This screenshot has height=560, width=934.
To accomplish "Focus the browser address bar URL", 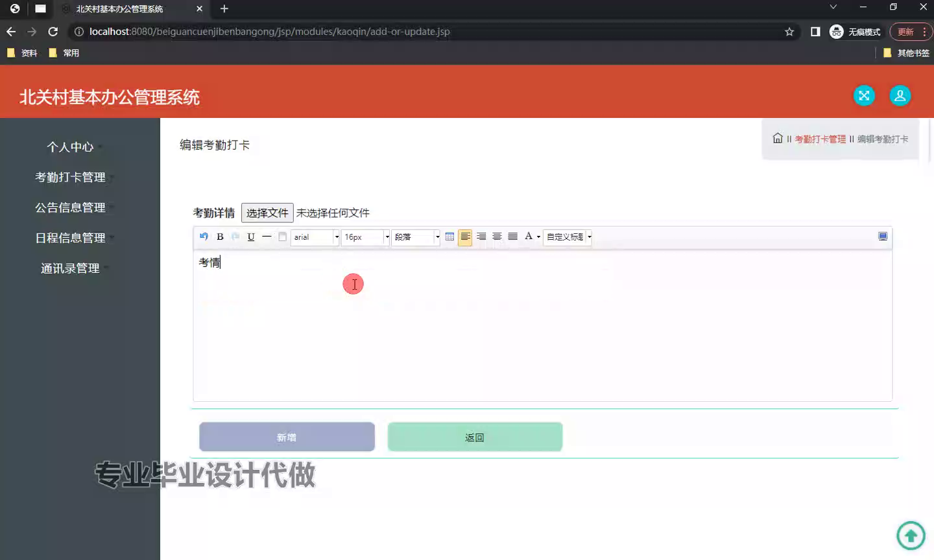I will (x=269, y=32).
